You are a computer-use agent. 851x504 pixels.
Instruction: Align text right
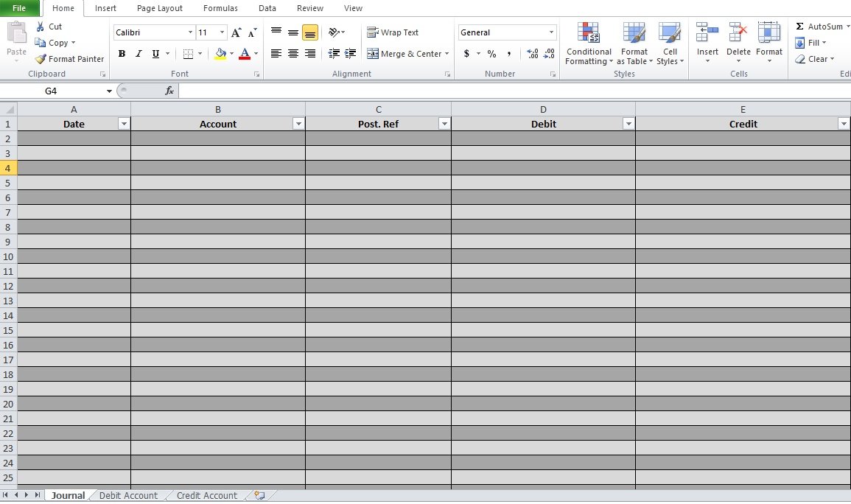click(x=310, y=54)
